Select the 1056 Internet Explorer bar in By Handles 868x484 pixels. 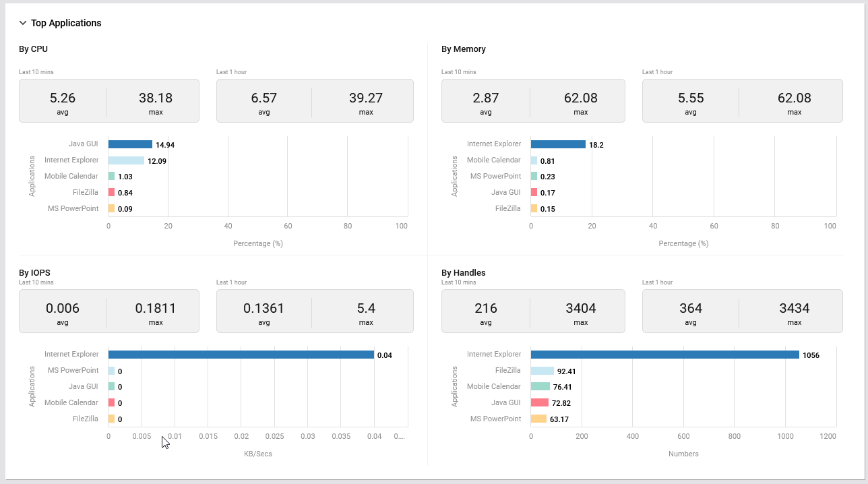tap(664, 355)
